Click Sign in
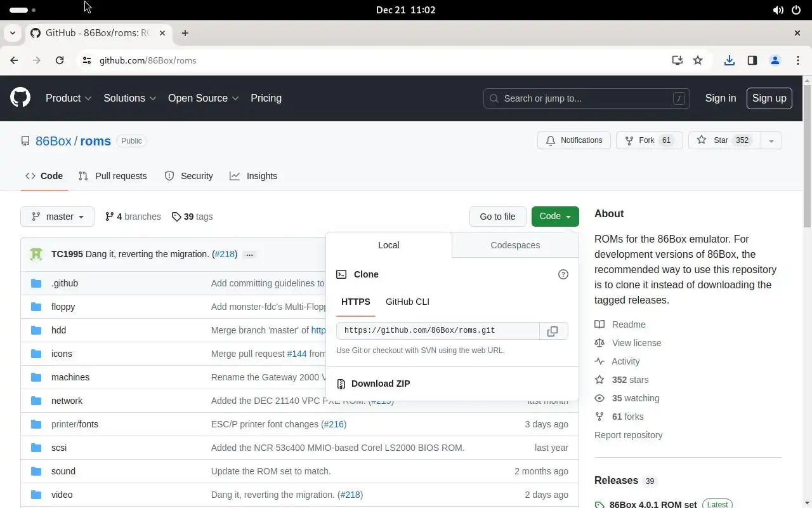Image resolution: width=812 pixels, height=508 pixels. point(721,98)
